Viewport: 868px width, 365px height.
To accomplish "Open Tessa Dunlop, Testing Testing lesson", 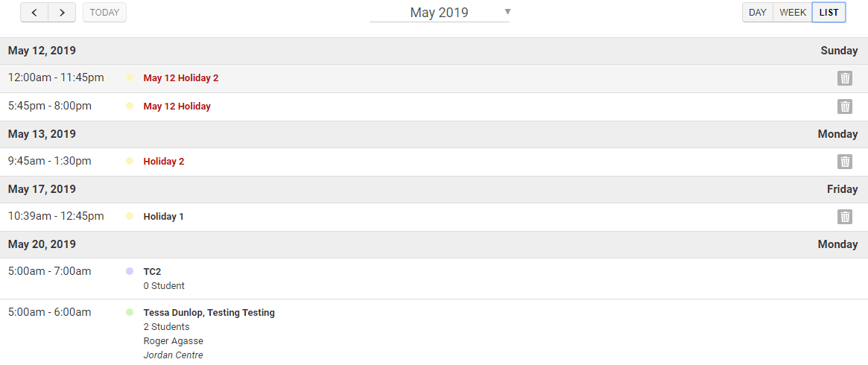I will [209, 313].
